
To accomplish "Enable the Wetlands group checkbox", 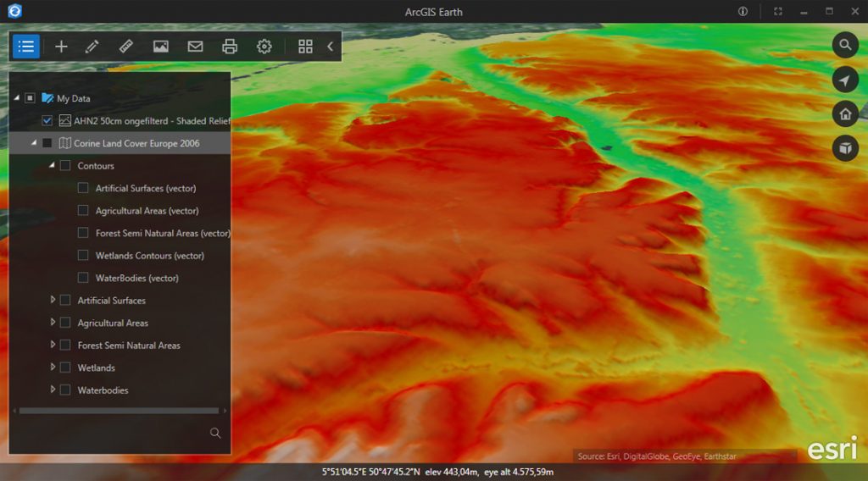I will (64, 368).
